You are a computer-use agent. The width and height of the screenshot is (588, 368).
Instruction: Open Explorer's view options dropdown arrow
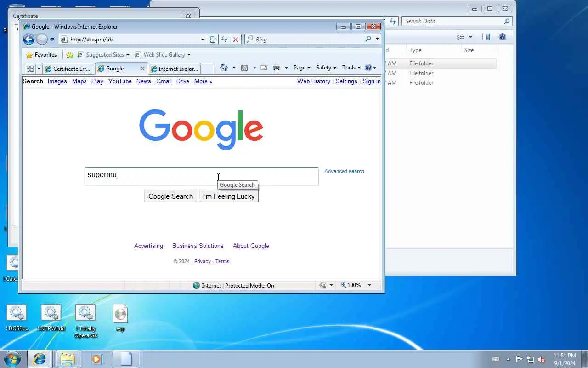pos(470,37)
